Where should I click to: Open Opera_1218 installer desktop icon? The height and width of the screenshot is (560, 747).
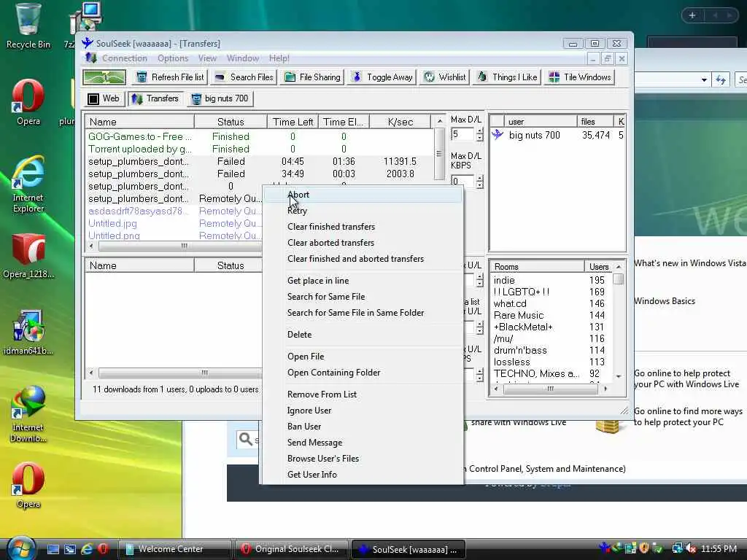pos(28,256)
